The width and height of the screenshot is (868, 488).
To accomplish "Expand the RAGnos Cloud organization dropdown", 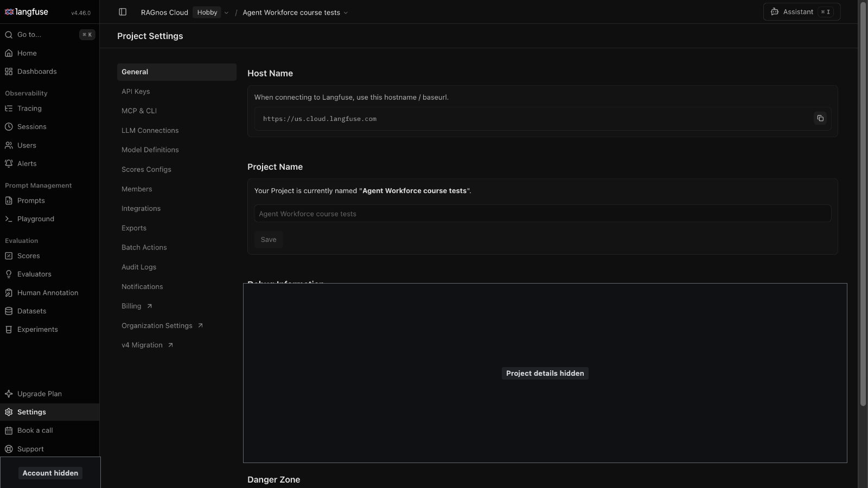I will pyautogui.click(x=226, y=12).
